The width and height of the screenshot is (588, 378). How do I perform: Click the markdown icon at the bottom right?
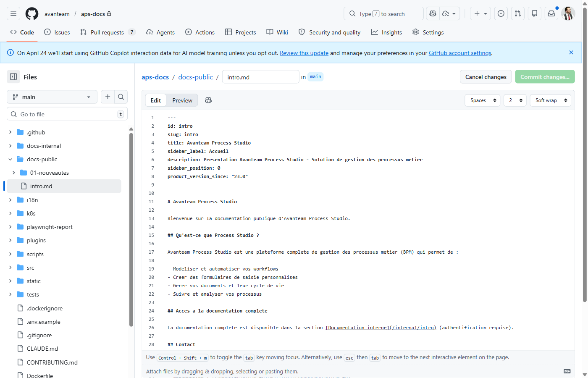click(567, 371)
